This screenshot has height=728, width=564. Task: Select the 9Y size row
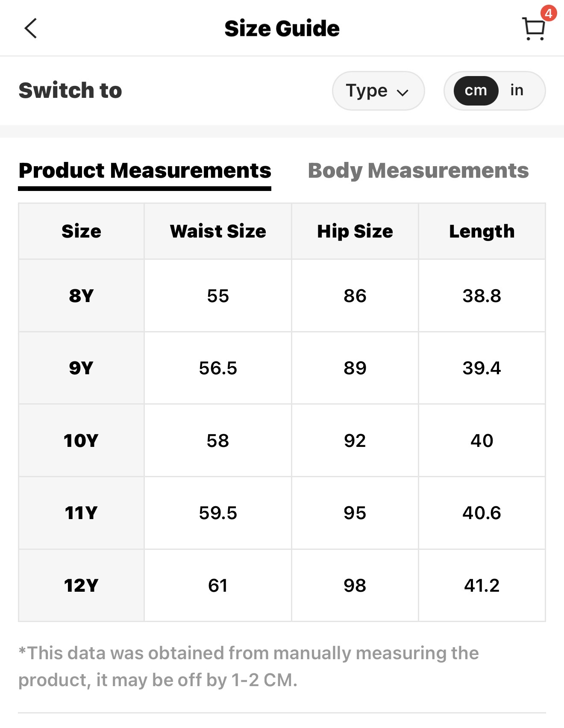click(81, 368)
